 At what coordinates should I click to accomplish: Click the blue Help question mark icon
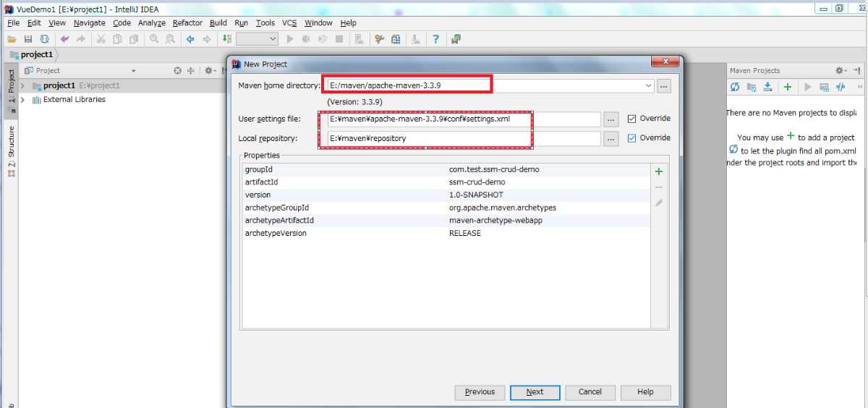click(435, 39)
